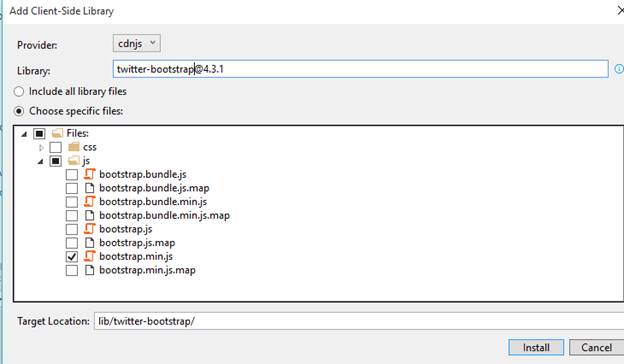
Task: Click the bootstrap.bundle.min.js script icon
Action: coord(90,201)
